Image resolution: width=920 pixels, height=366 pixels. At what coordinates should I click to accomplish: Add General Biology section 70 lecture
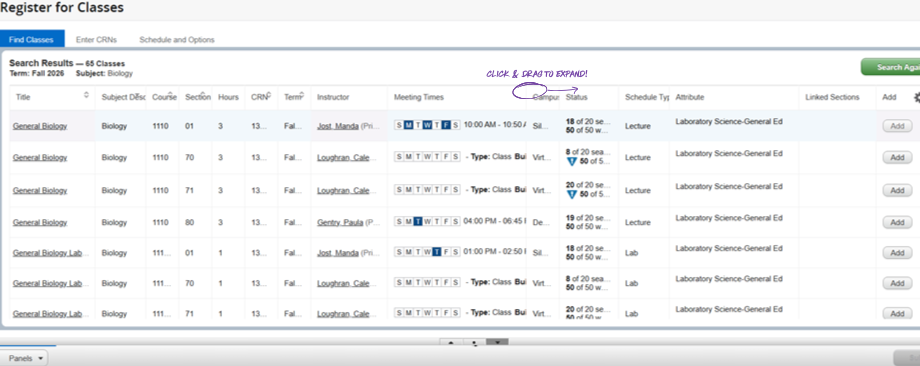pos(897,158)
